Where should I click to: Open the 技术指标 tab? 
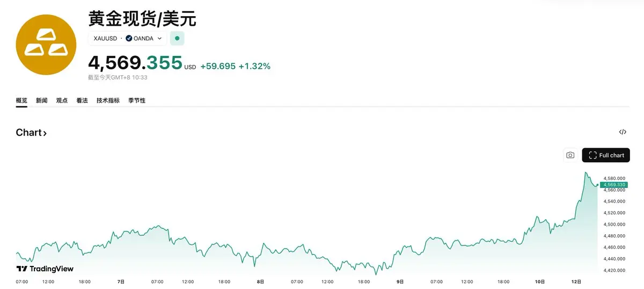coord(108,100)
